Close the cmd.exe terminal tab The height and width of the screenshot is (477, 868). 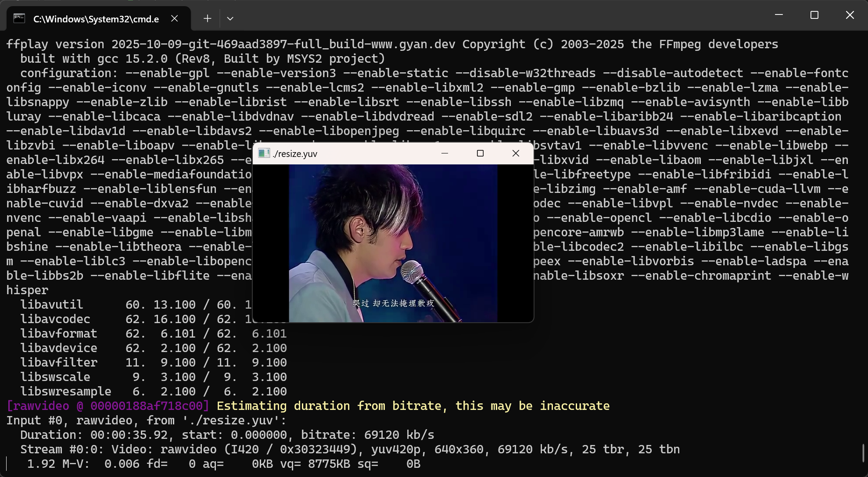coord(174,18)
